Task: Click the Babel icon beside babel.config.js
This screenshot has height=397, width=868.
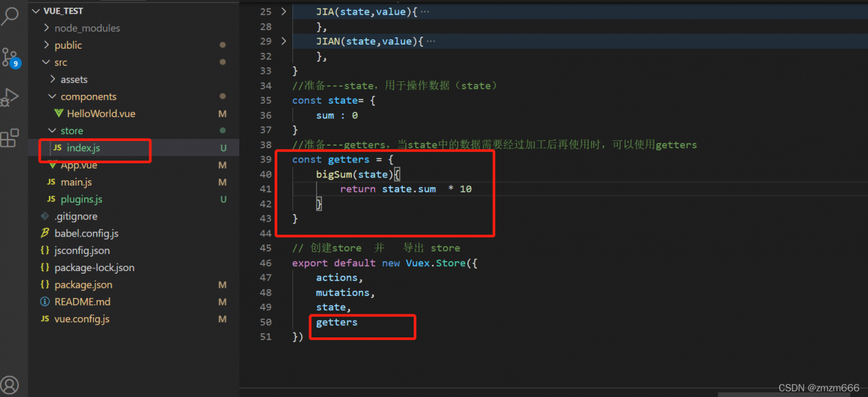Action: (45, 233)
